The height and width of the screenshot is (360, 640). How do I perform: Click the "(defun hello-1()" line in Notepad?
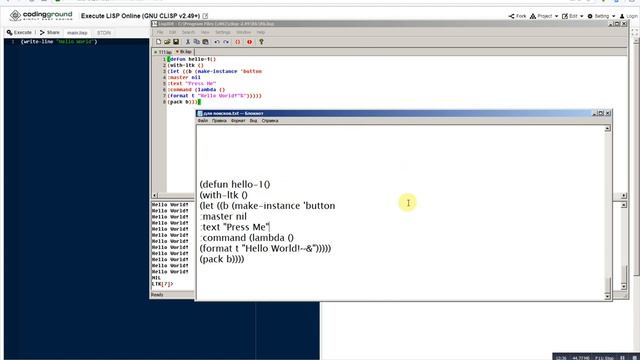235,184
